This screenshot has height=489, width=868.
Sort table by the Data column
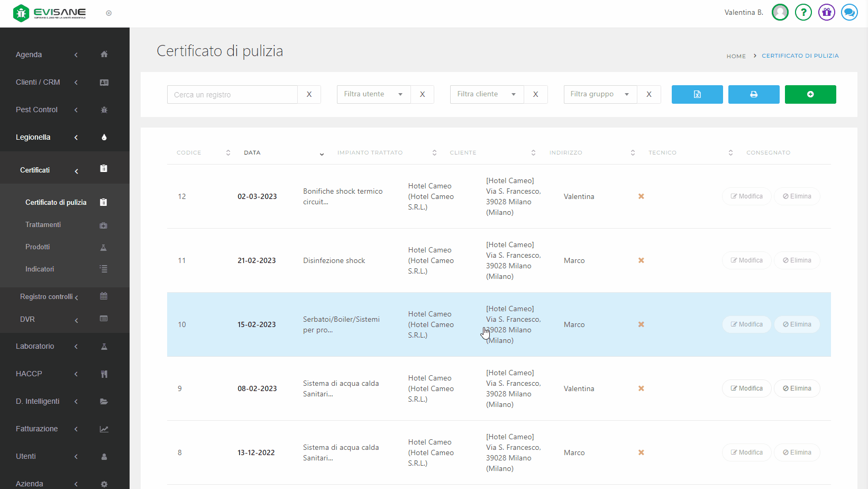point(252,153)
